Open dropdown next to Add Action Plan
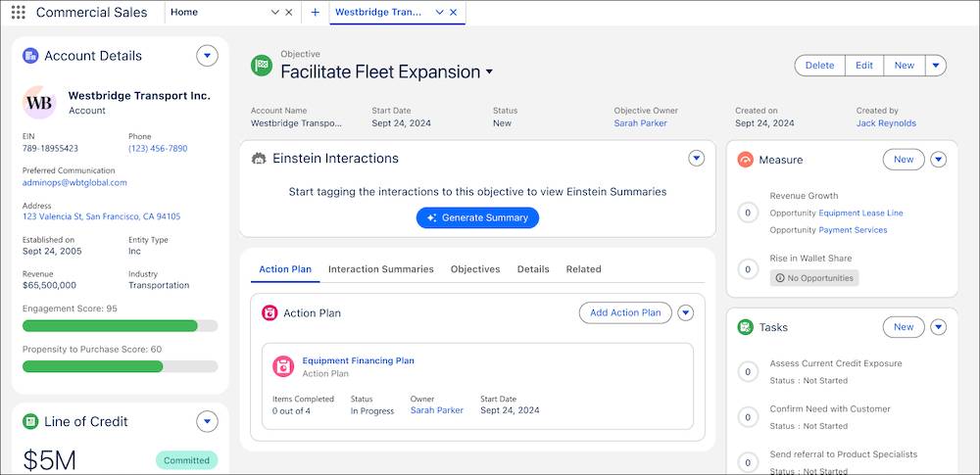Screen dimensions: 980x475 click(686, 313)
